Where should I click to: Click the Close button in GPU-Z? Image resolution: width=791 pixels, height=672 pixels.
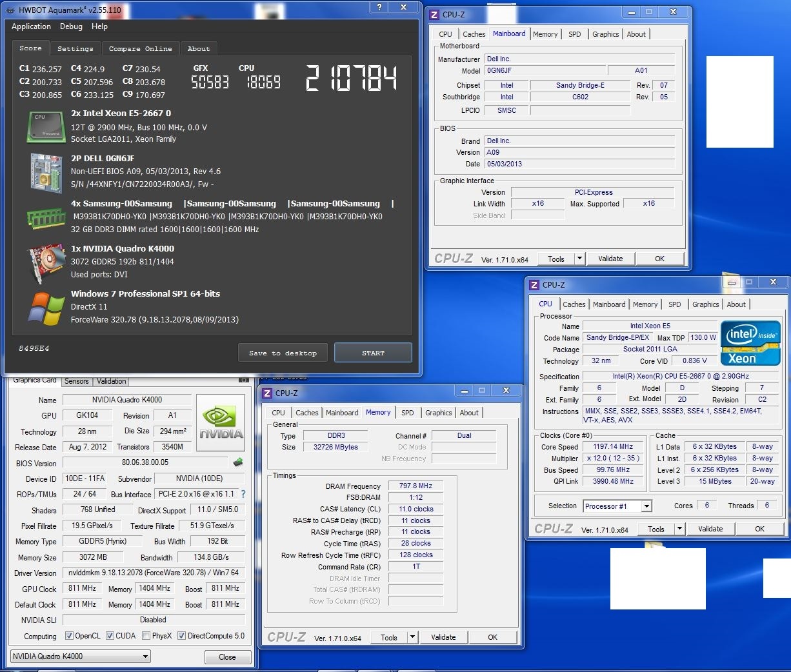[x=227, y=657]
